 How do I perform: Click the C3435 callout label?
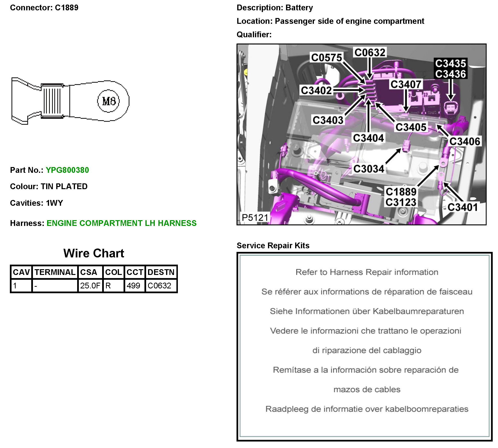pos(450,63)
